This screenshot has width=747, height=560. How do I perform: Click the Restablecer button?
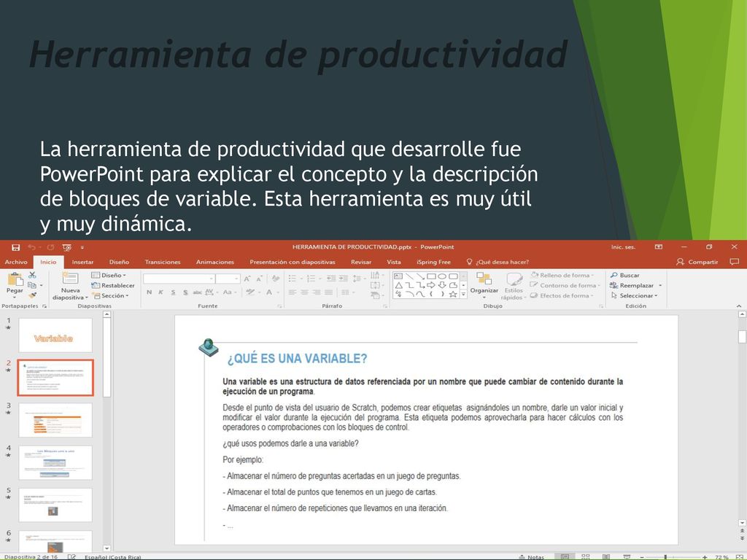coord(113,286)
